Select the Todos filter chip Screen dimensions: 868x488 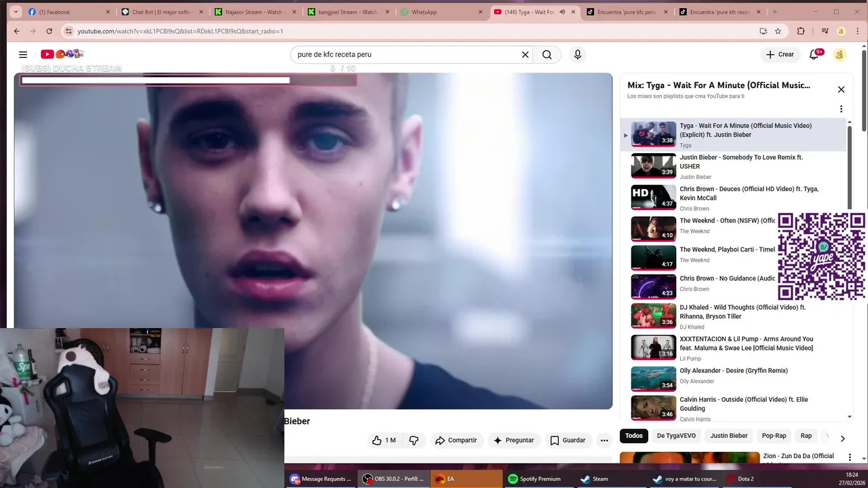click(634, 436)
